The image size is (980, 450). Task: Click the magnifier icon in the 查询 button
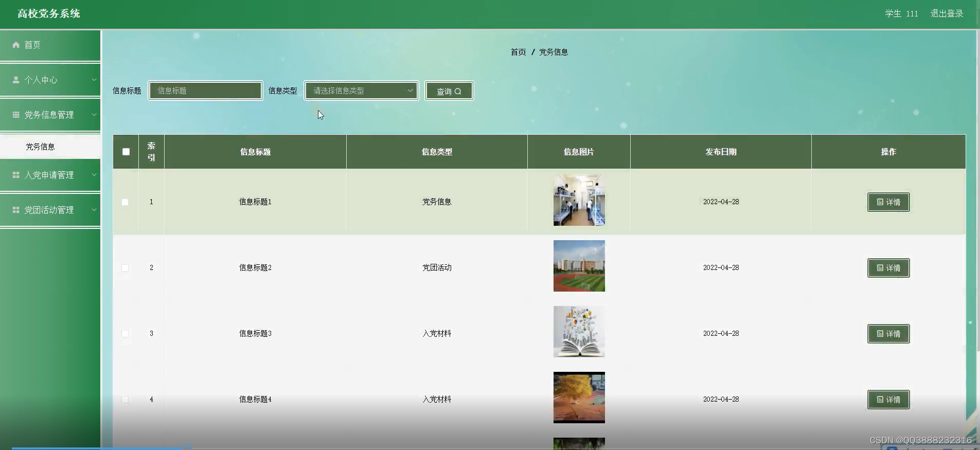click(x=458, y=92)
